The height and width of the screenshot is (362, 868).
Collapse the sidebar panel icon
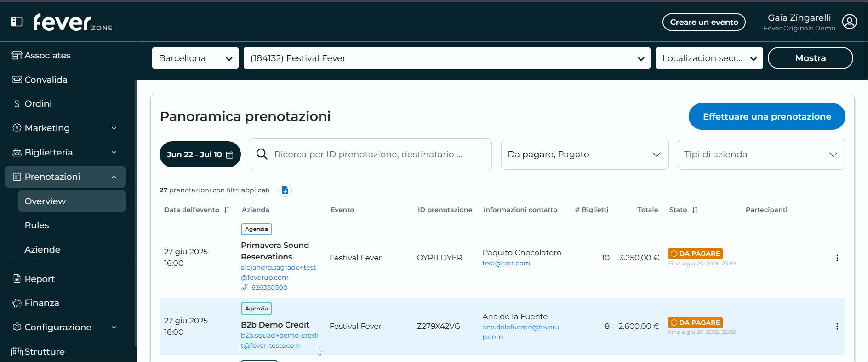coord(17,22)
